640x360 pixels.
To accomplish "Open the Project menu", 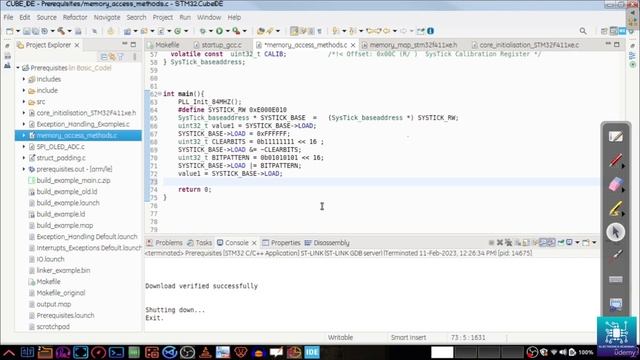I will coord(163,17).
